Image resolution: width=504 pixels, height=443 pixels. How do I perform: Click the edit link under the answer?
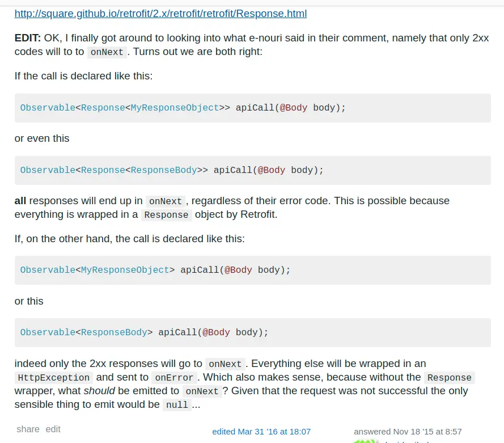(x=53, y=429)
